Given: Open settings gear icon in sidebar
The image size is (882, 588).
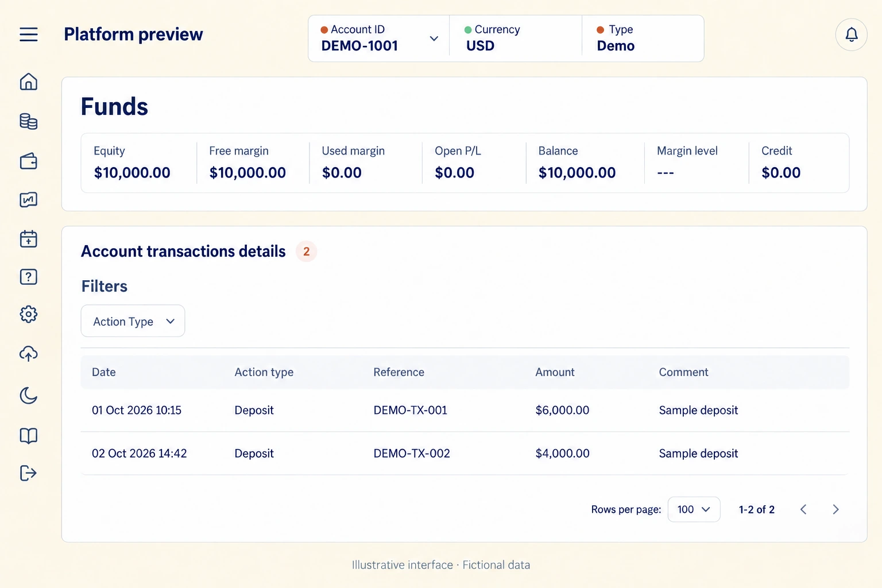Looking at the screenshot, I should coord(29,314).
